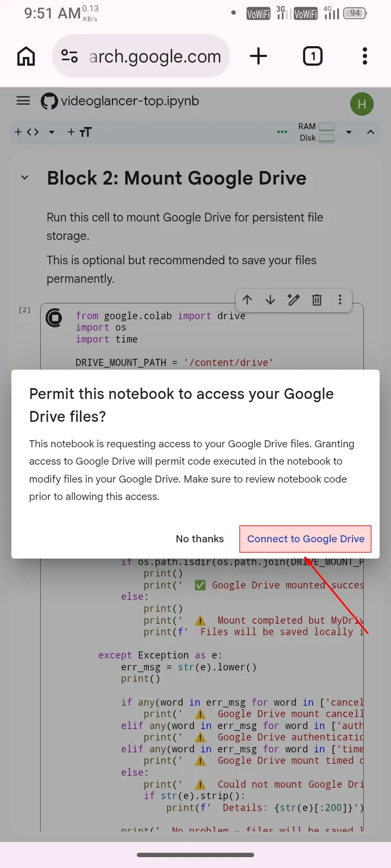Viewport: 391px width, 868px height.
Task: Edit the cell with the magic pencil icon
Action: click(293, 300)
